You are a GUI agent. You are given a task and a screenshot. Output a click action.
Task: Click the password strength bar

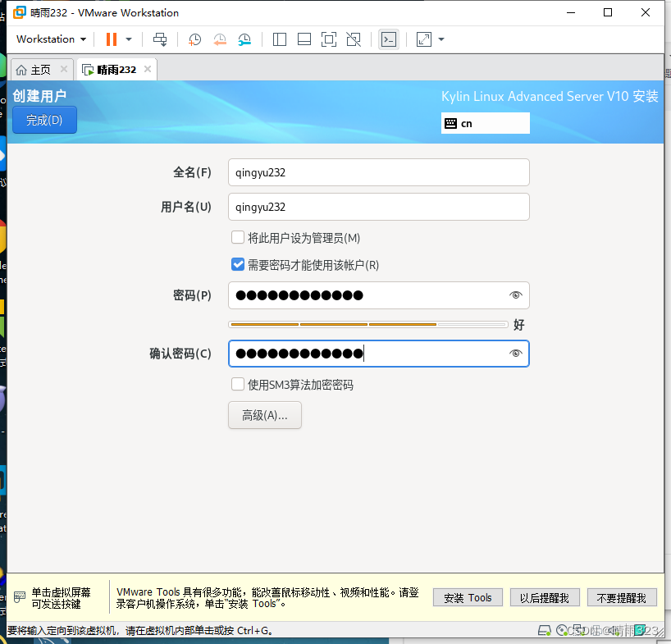tap(368, 324)
